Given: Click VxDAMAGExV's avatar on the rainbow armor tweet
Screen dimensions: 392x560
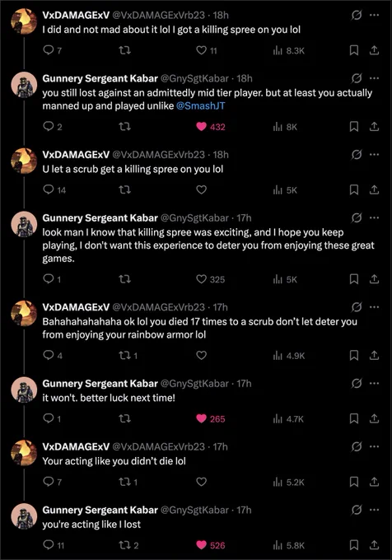Looking at the screenshot, I should tap(24, 313).
